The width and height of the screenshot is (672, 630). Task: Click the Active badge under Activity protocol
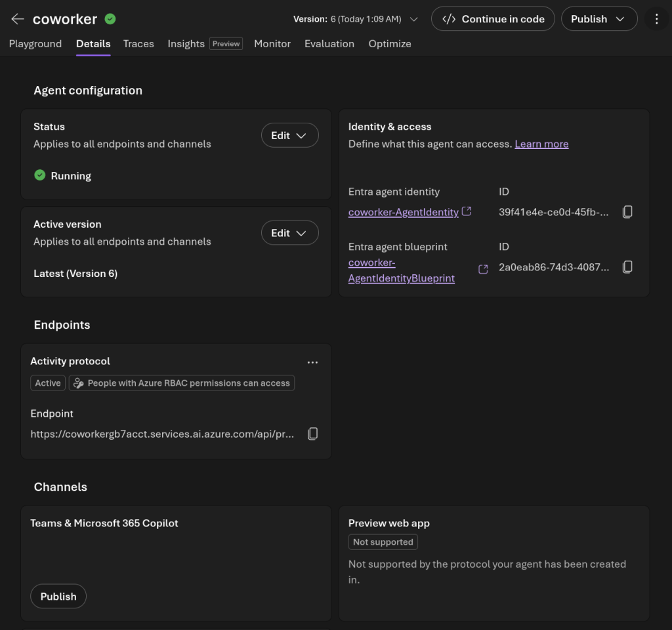(x=47, y=383)
